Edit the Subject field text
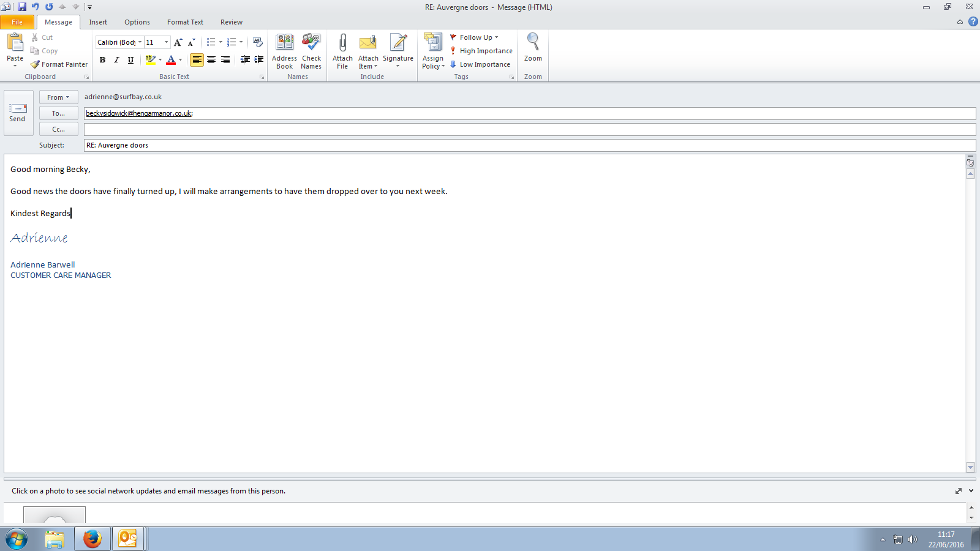The image size is (980, 551). pos(530,145)
